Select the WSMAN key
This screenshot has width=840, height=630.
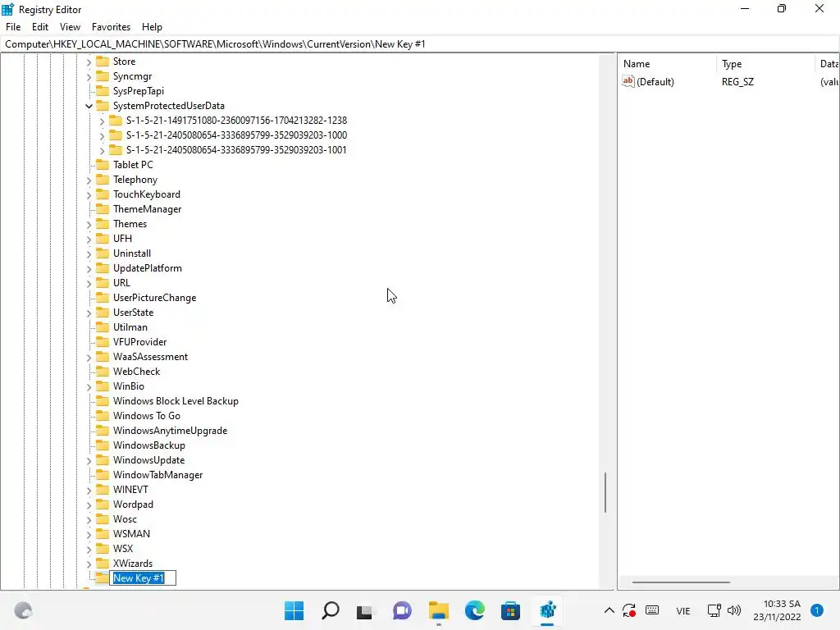[131, 534]
